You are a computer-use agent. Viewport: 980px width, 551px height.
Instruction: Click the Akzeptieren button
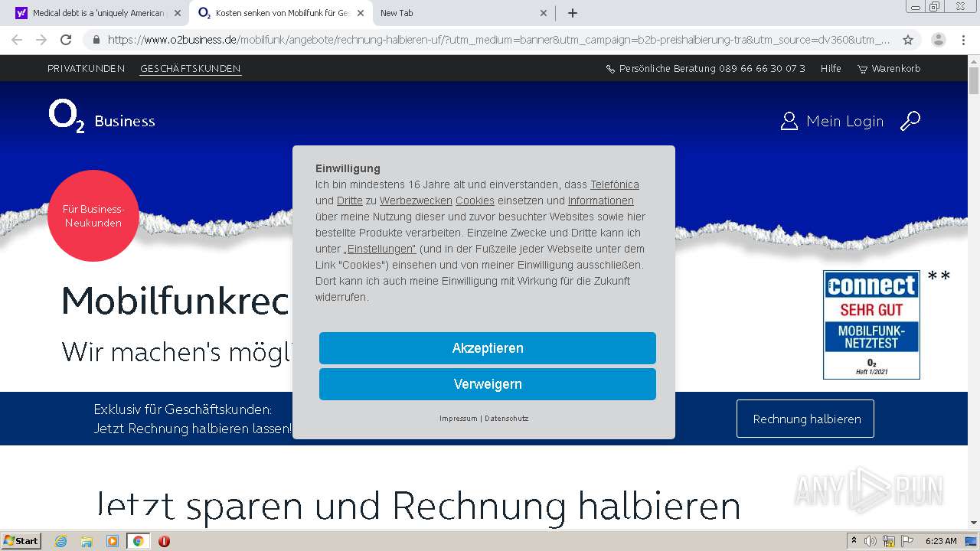[488, 348]
